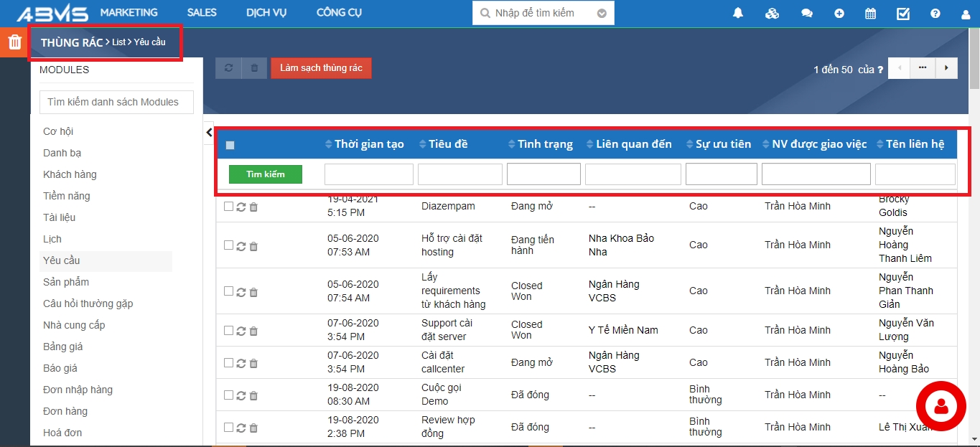Open the calendar icon in top bar
This screenshot has width=980, height=447.
click(x=870, y=13)
